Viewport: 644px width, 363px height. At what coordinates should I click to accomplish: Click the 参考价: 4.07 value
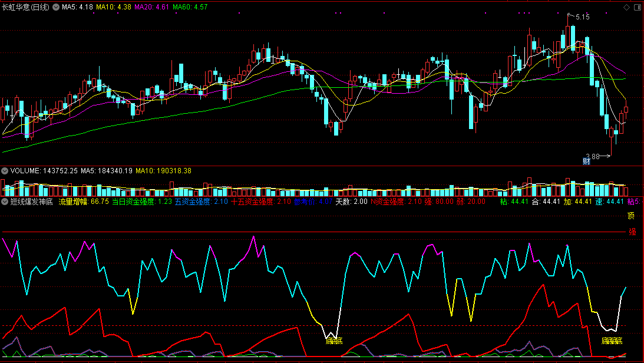(313, 202)
